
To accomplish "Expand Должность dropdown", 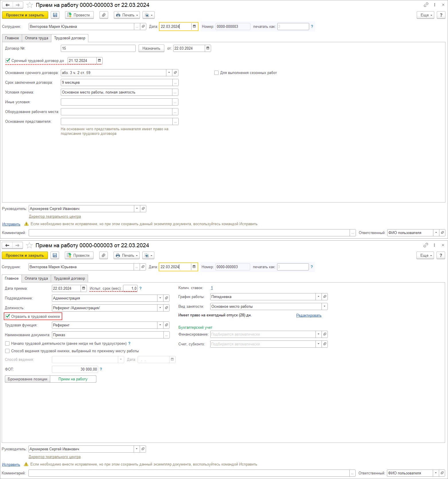I will pos(160,308).
